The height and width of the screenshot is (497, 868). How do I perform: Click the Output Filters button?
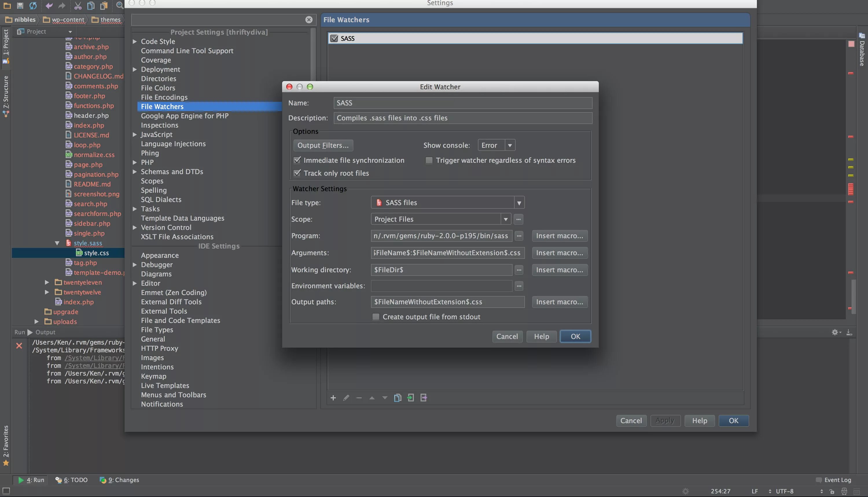323,146
